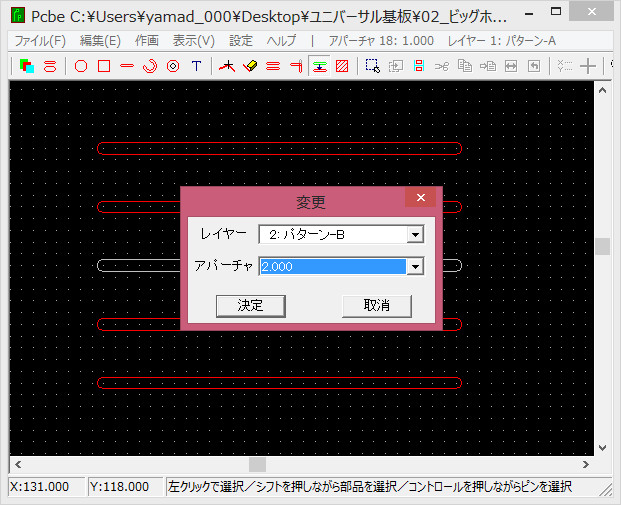Screen dimensions: 621x505
Task: Select the pad/pin tool with concentric circles
Action: [173, 66]
